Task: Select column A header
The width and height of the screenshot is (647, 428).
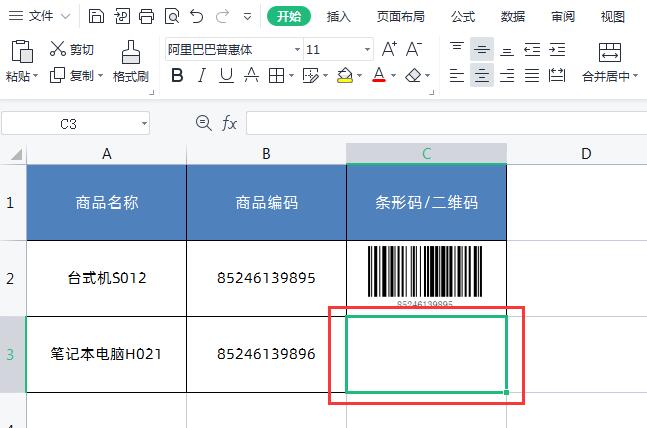Action: pyautogui.click(x=106, y=154)
